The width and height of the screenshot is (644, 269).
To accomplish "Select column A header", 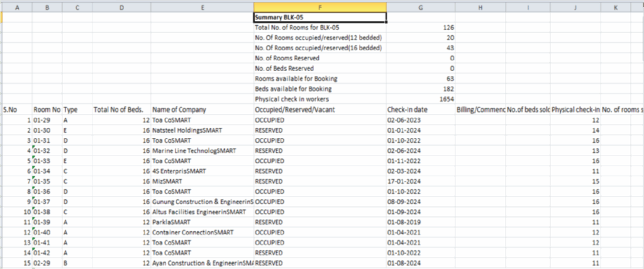I will click(x=16, y=7).
